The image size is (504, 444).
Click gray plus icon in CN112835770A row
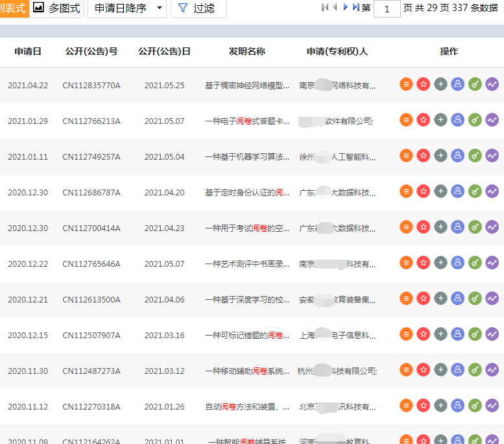440,84
